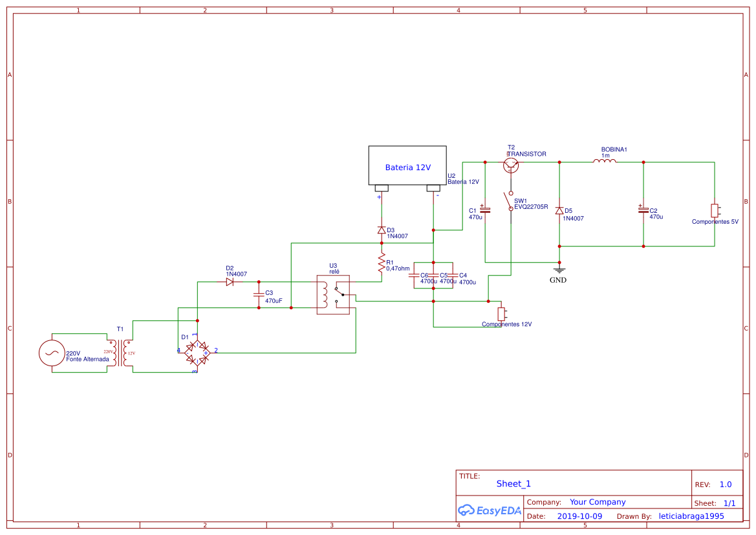Select the Componentes 5V connector symbol
This screenshot has width=756, height=535.
point(715,210)
